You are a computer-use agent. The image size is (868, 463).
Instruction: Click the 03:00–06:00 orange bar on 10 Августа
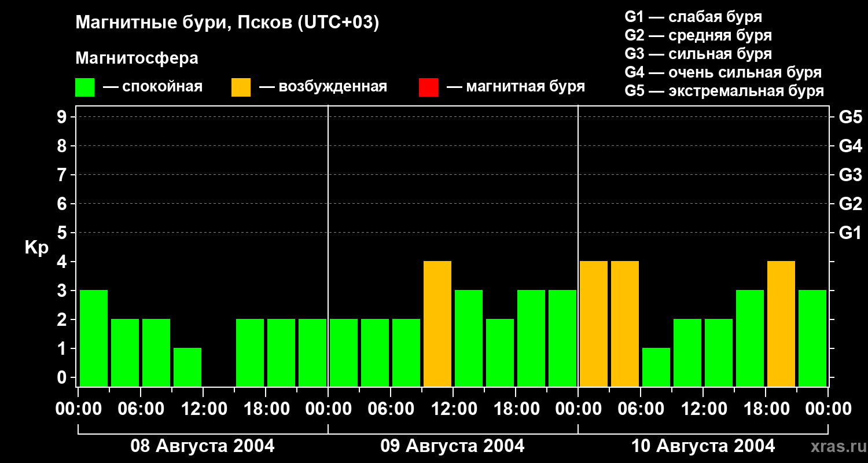tap(625, 324)
